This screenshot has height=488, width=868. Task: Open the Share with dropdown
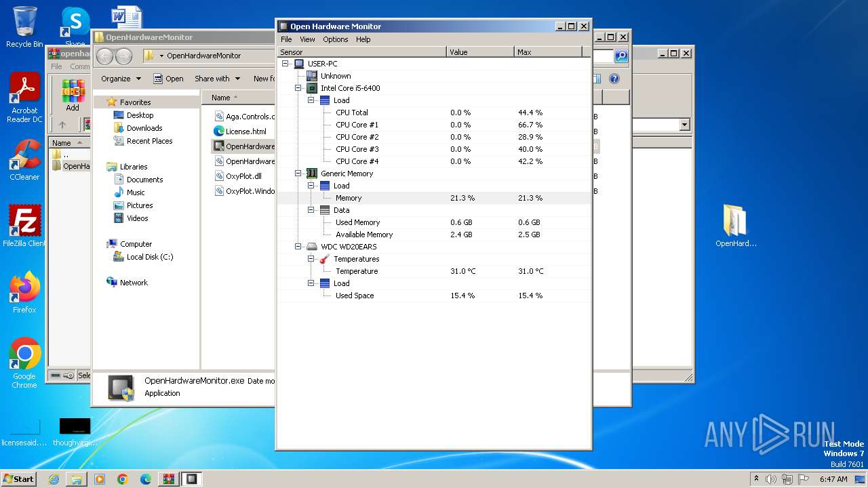click(218, 79)
